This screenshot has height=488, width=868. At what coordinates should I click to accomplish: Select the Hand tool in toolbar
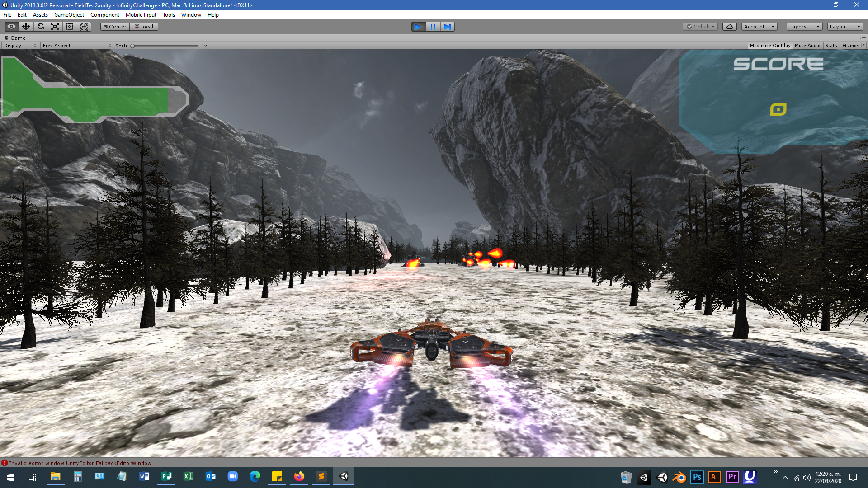(11, 27)
